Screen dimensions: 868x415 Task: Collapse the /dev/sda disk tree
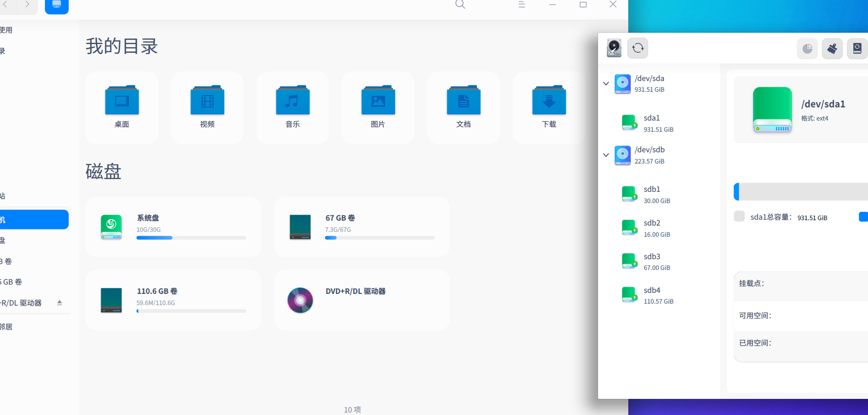tap(606, 83)
